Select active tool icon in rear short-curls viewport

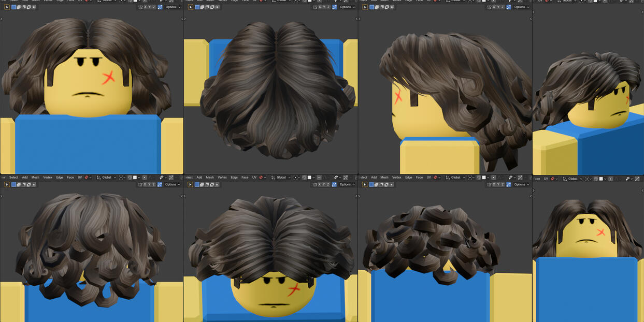[365, 184]
